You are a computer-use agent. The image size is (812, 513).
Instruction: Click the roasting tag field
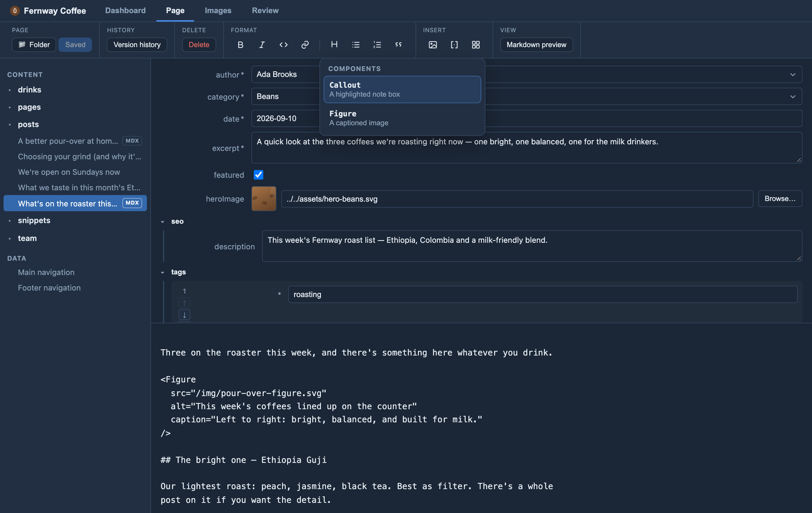(x=542, y=294)
